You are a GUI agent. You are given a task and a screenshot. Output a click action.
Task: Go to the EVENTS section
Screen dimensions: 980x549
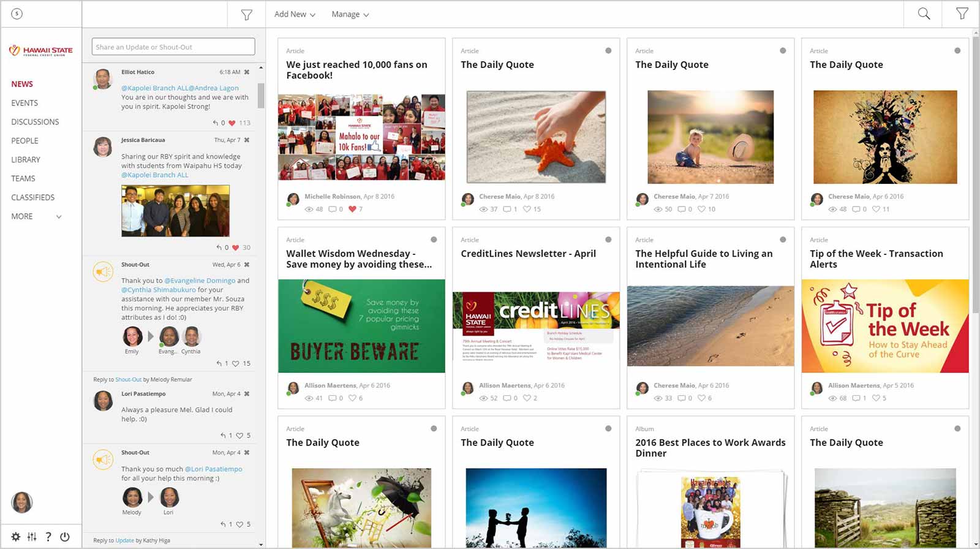point(24,103)
